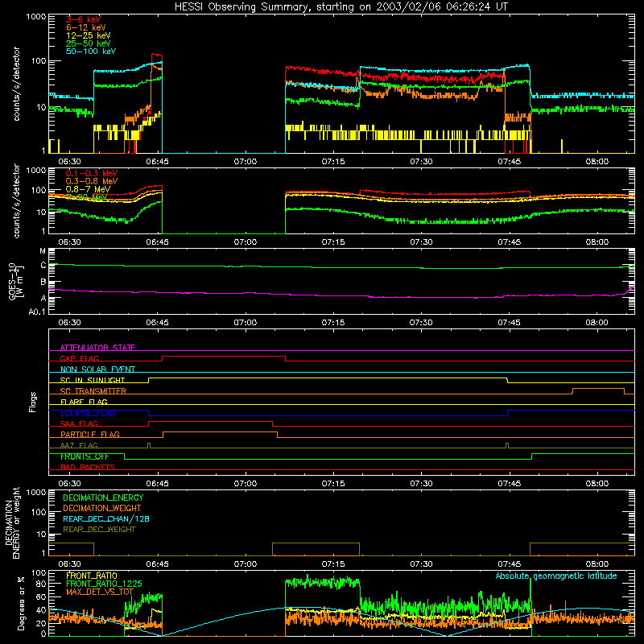
Task: Select the 50-100 keV legend label
Action: (91, 52)
